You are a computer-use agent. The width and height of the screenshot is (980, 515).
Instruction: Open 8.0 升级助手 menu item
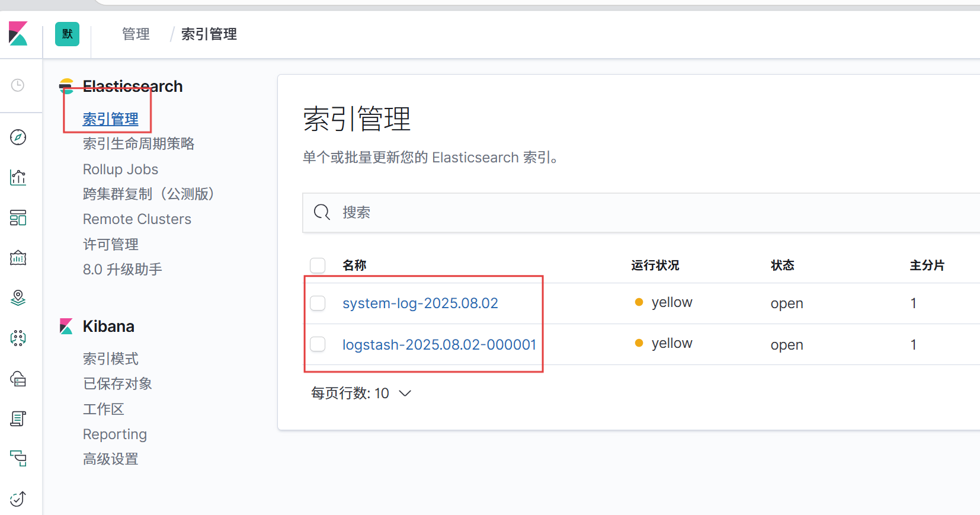[123, 269]
